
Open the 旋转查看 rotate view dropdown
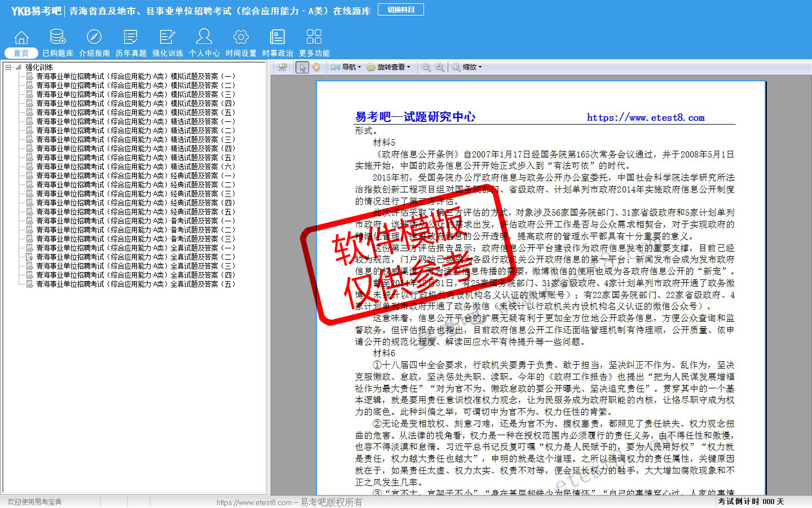pos(389,67)
